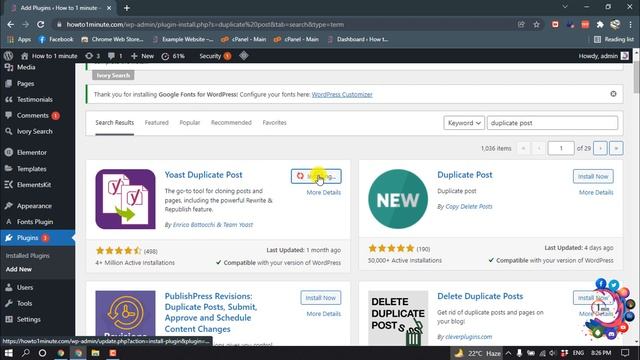Switch to the Search Results tab
Viewport: 640px width, 360px height.
click(x=114, y=122)
